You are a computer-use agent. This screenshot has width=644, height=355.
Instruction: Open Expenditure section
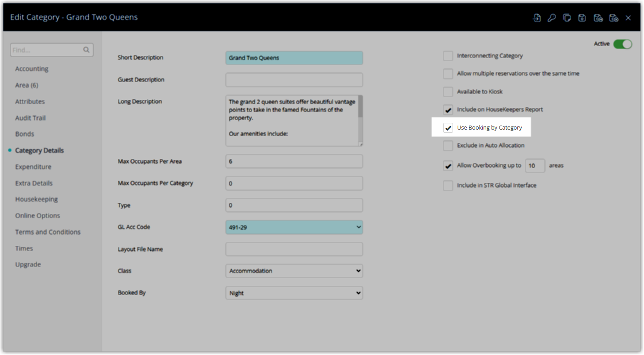click(x=33, y=167)
